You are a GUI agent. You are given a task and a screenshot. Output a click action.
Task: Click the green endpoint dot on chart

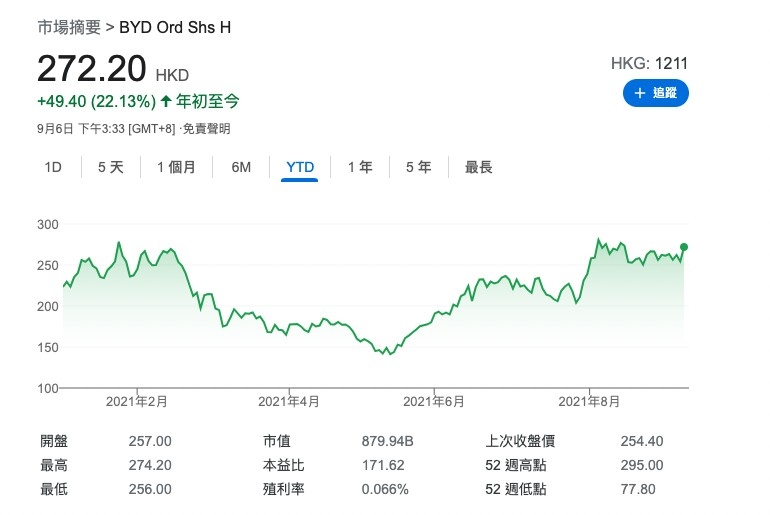[x=684, y=246]
